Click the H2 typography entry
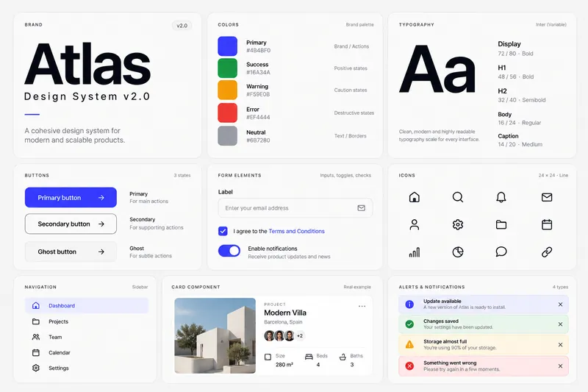The image size is (588, 392). 522,96
